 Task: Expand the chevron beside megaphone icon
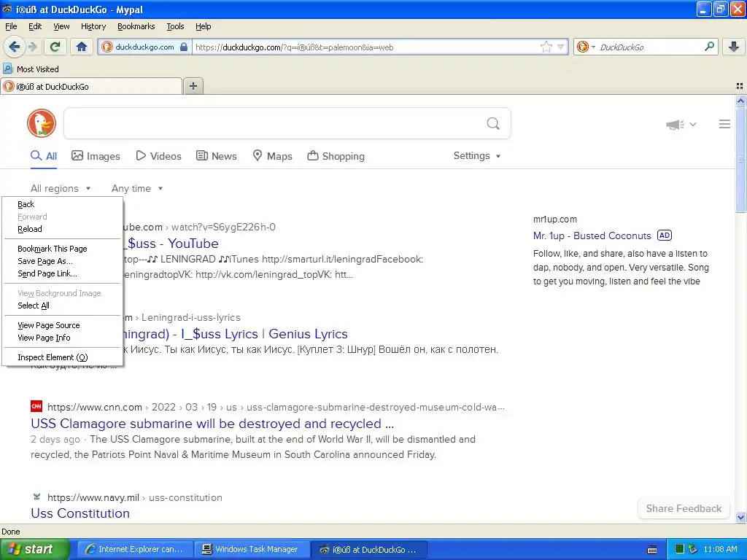[x=693, y=124]
